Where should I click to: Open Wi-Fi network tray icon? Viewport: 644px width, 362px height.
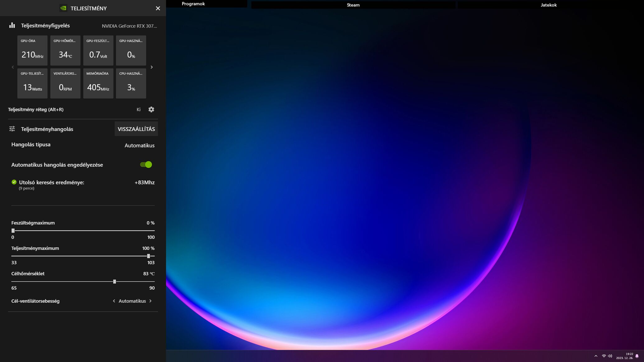[x=604, y=356]
